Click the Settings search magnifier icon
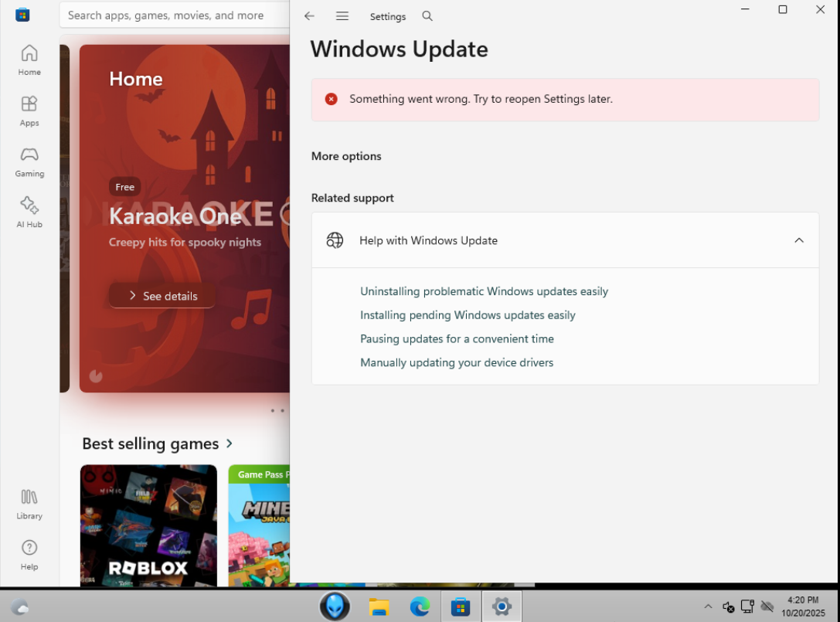 427,16
